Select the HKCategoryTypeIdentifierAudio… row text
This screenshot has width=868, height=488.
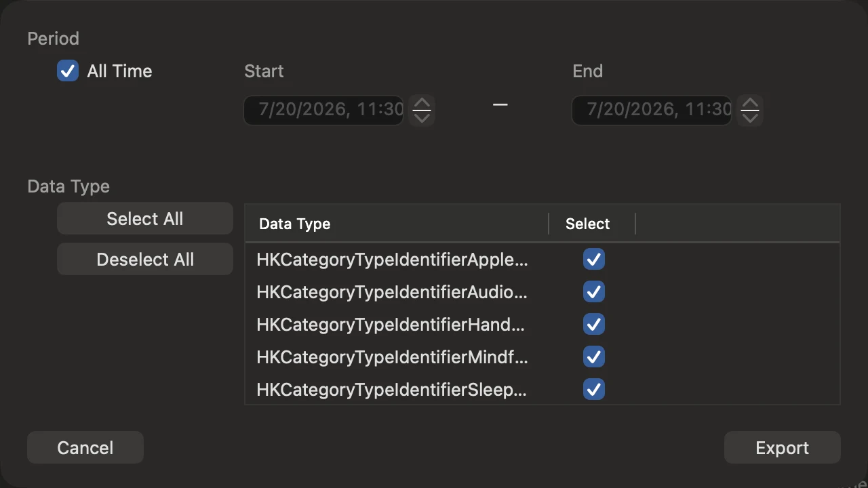[x=392, y=292]
